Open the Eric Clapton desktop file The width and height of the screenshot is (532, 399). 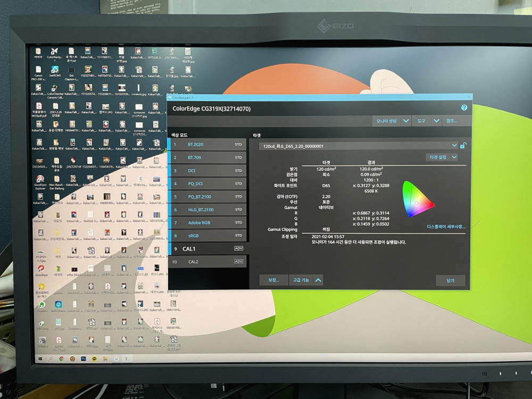point(72,73)
